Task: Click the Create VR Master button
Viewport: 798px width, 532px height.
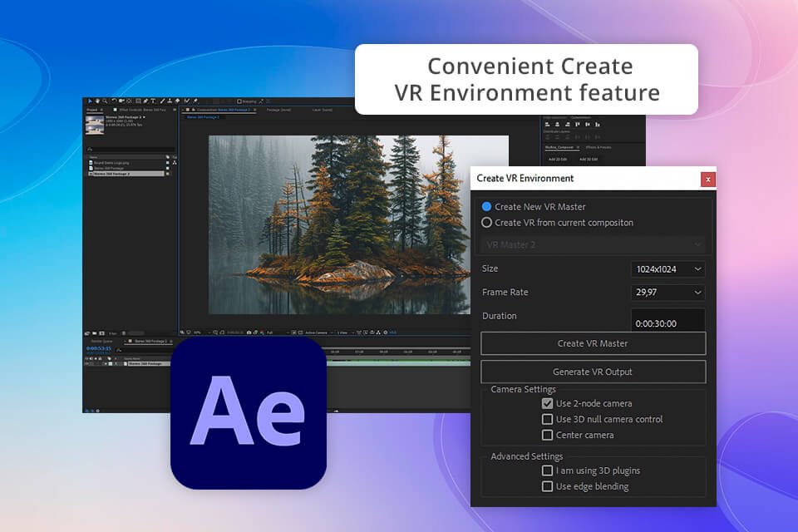Action: coord(593,343)
